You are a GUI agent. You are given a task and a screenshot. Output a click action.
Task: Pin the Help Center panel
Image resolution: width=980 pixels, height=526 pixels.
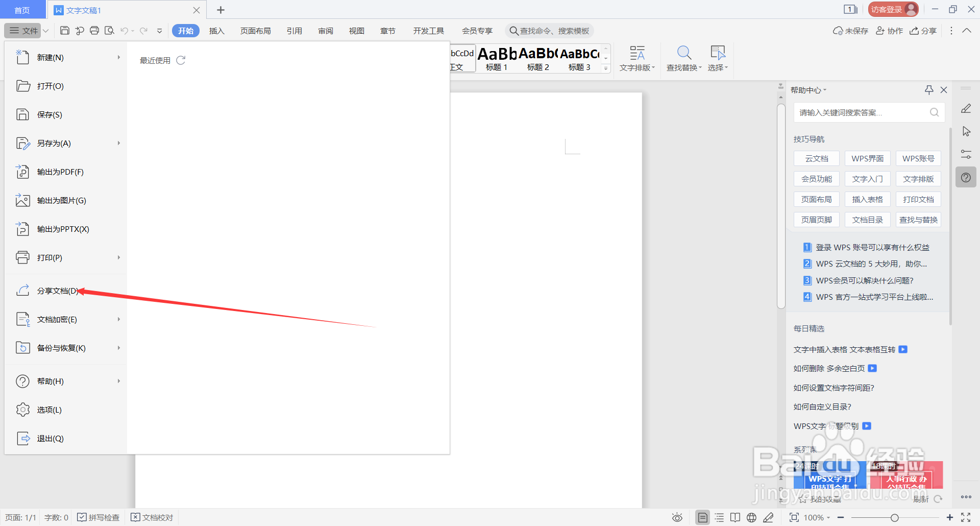(x=929, y=90)
